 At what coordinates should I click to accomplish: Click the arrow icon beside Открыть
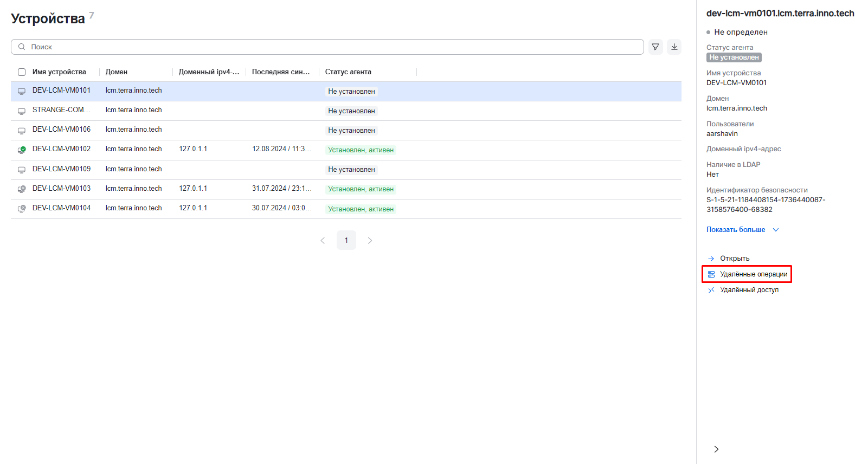pos(711,259)
